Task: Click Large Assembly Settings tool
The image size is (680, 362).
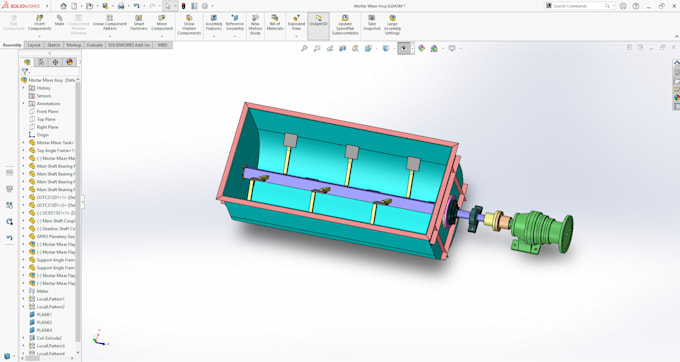Action: pos(392,25)
